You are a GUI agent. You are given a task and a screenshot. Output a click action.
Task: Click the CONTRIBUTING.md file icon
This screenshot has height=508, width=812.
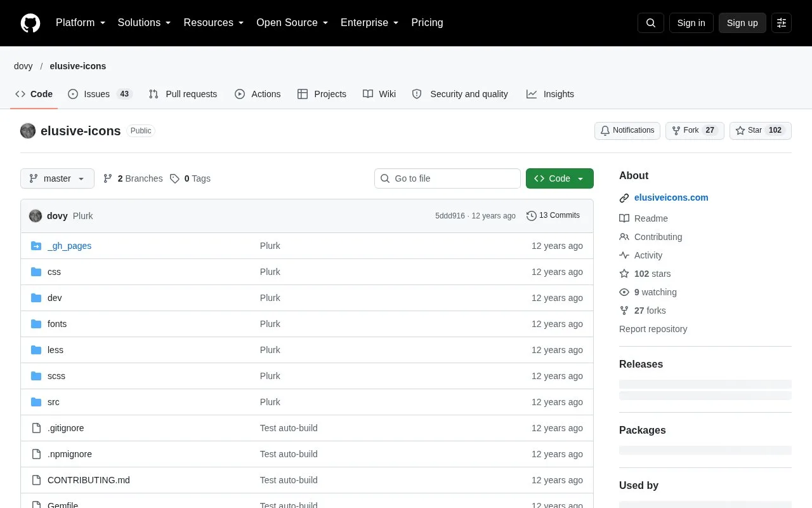(36, 480)
